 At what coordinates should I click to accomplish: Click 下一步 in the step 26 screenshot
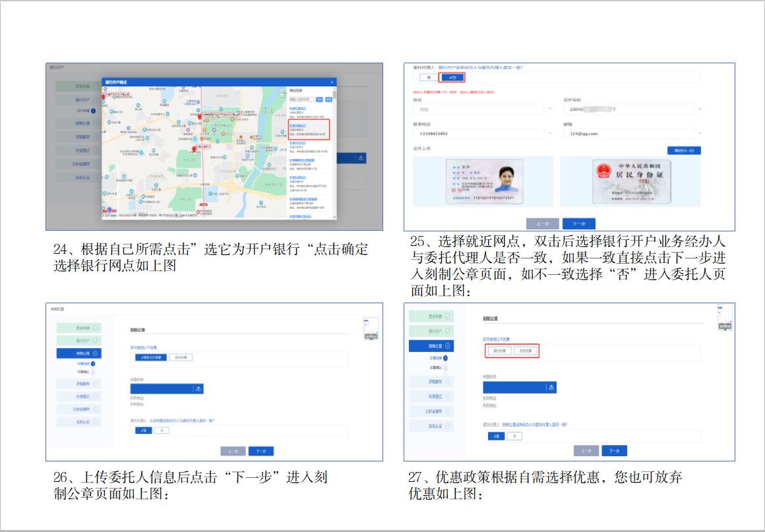tap(261, 451)
